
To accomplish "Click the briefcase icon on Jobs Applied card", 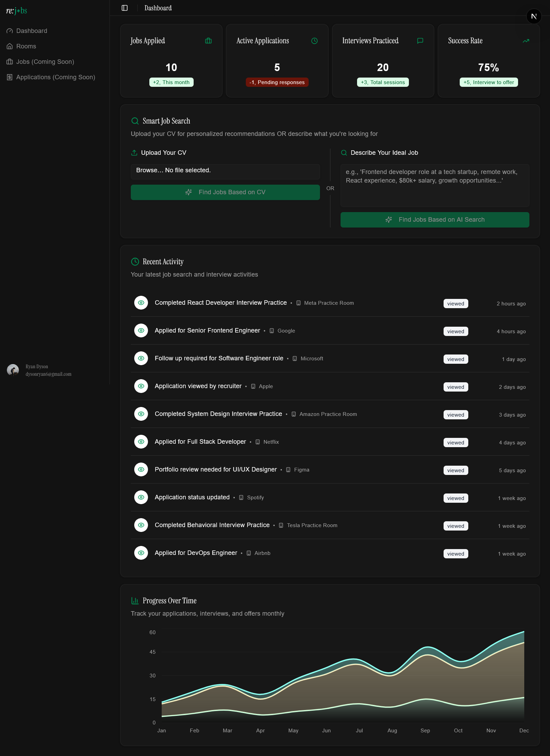I will click(208, 40).
